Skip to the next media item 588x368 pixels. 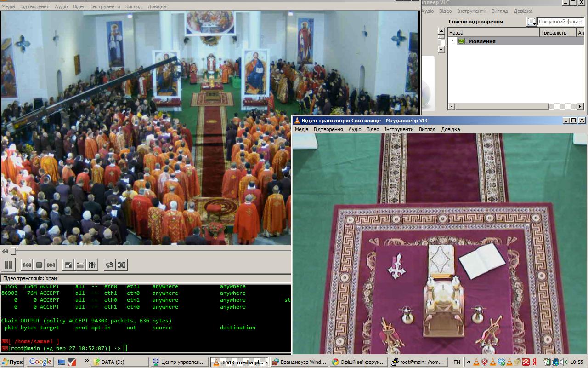[x=51, y=265]
